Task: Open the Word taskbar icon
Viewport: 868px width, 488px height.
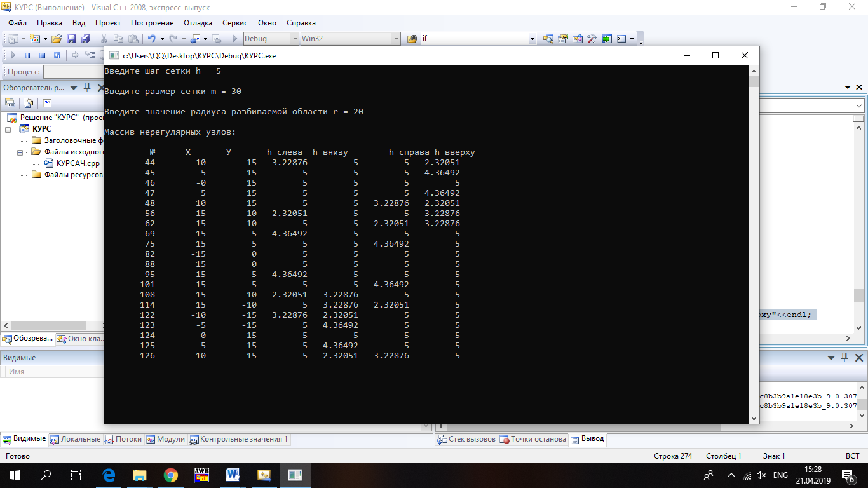Action: point(233,475)
